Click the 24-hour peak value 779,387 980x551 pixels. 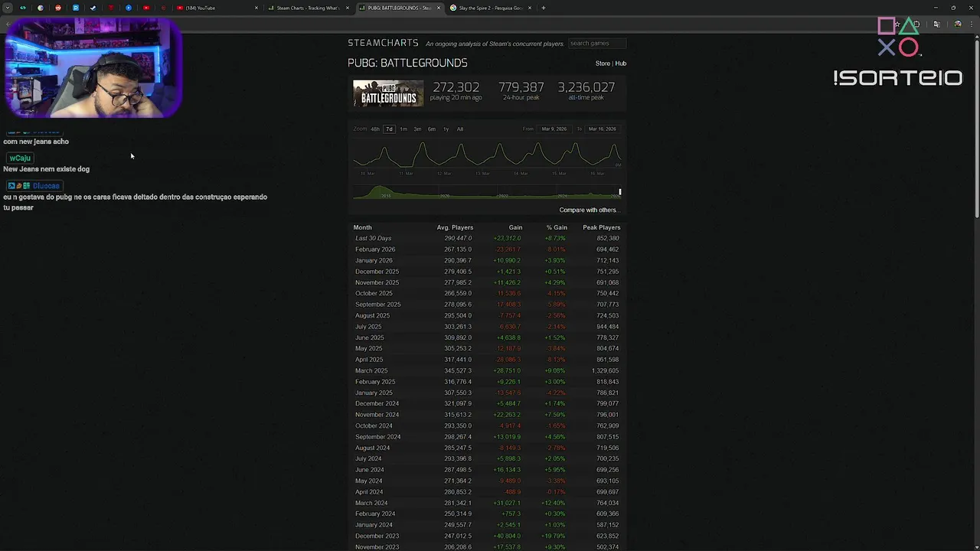[521, 87]
